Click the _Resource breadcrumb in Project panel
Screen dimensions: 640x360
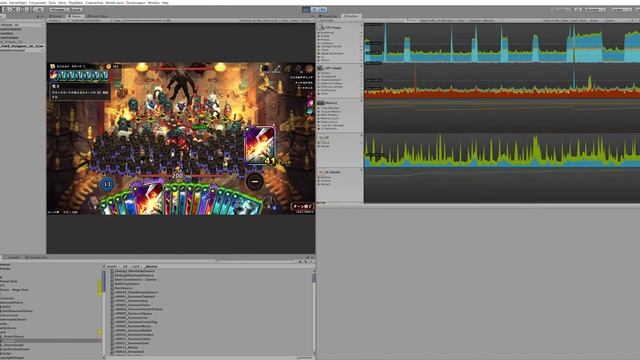[x=151, y=267]
